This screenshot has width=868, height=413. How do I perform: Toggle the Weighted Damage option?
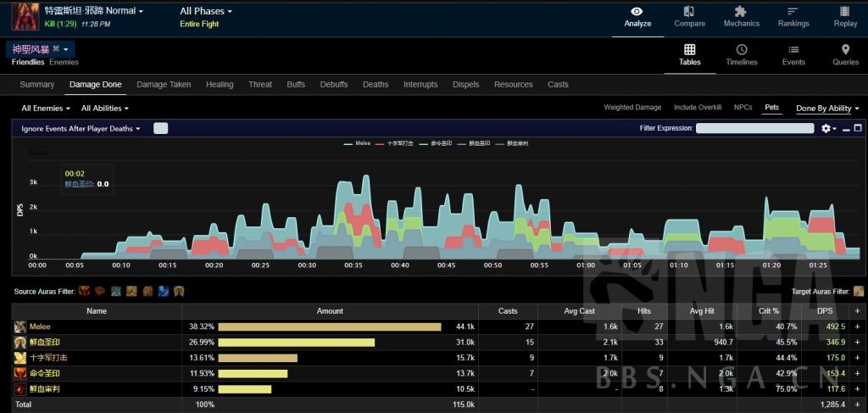632,108
